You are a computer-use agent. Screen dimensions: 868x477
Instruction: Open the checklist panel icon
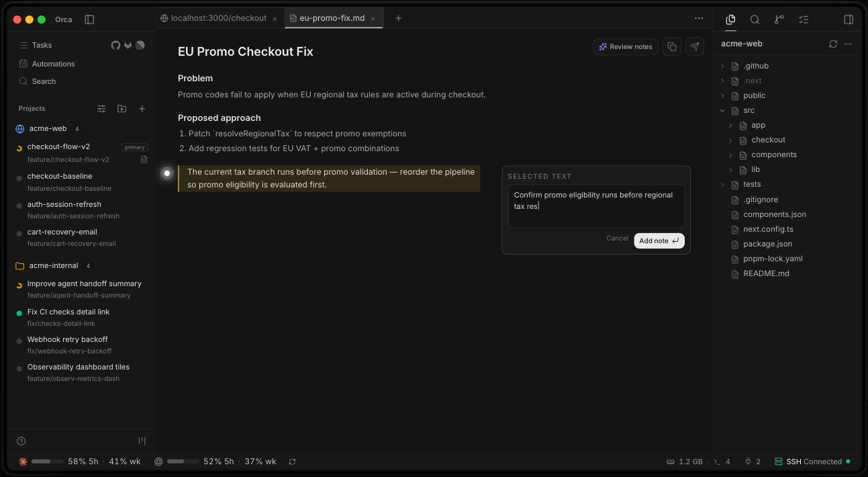804,19
